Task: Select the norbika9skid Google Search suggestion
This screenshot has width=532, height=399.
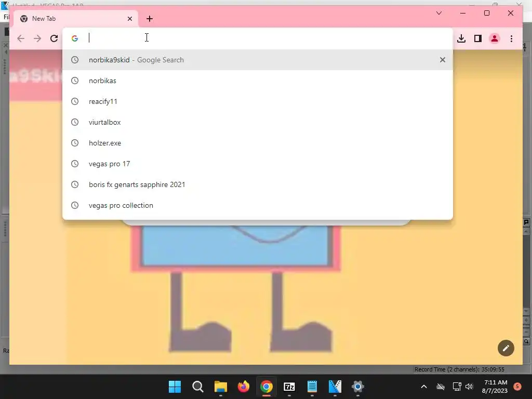Action: (258, 60)
